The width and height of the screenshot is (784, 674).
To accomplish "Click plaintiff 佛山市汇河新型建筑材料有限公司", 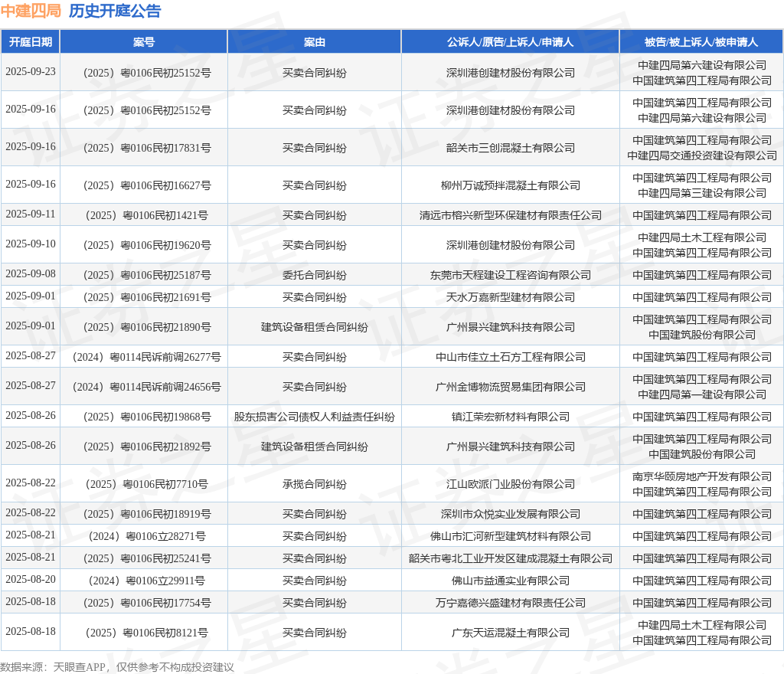I will click(511, 536).
